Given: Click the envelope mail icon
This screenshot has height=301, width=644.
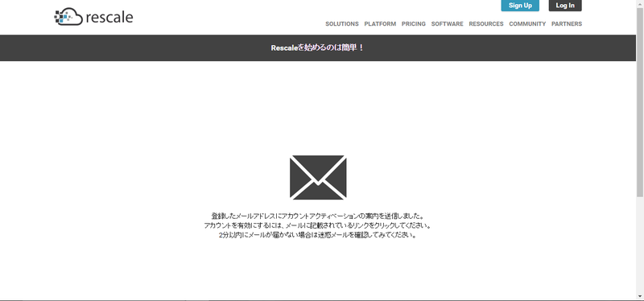Looking at the screenshot, I should coord(318,177).
